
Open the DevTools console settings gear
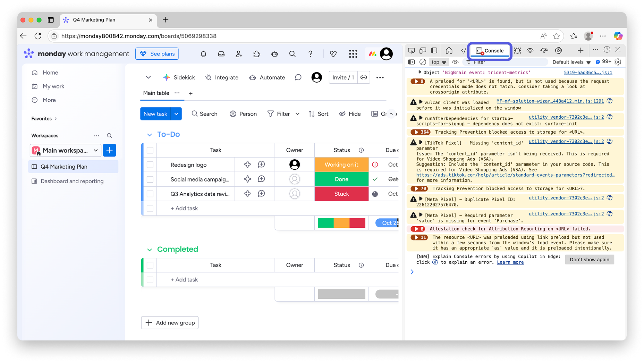618,62
